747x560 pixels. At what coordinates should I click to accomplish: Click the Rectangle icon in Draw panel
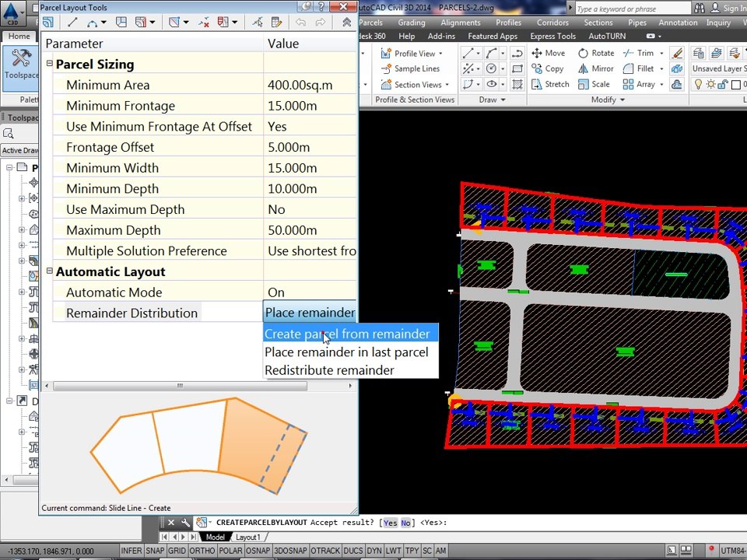tap(517, 68)
